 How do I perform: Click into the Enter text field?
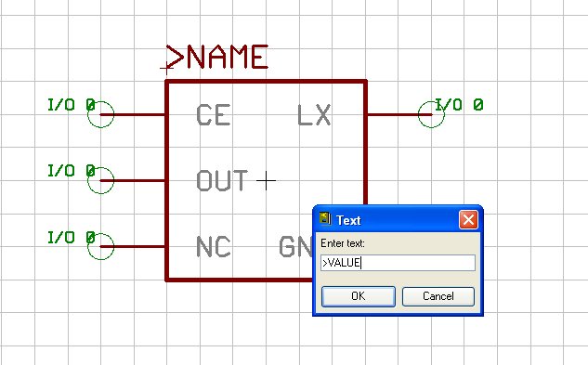point(398,263)
